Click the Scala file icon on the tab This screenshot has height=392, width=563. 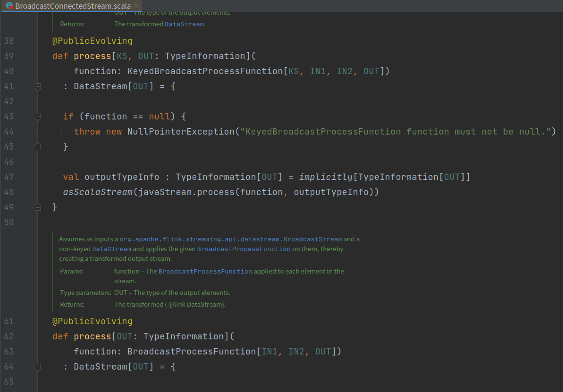(9, 6)
